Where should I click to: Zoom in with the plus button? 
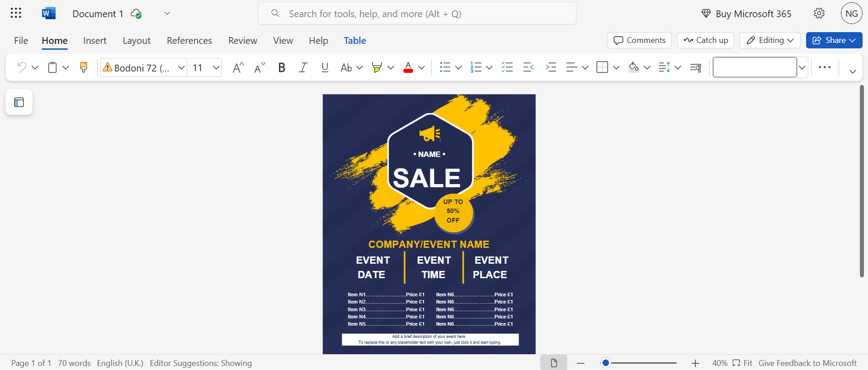(695, 363)
